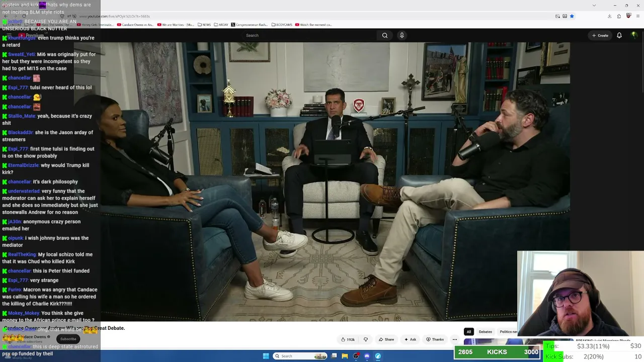Subscribe to Candace Owens channel
Viewport: 644px width, 362px height.
click(68, 339)
